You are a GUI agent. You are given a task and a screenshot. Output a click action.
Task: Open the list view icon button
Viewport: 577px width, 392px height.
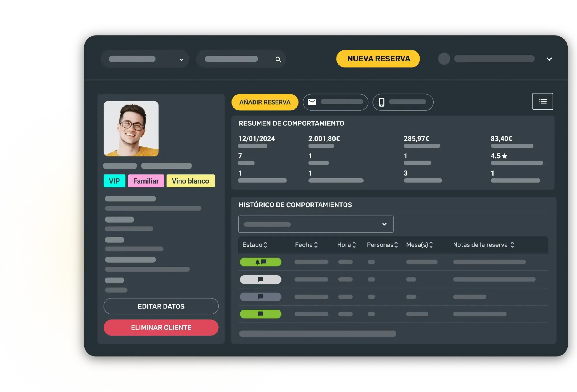543,101
